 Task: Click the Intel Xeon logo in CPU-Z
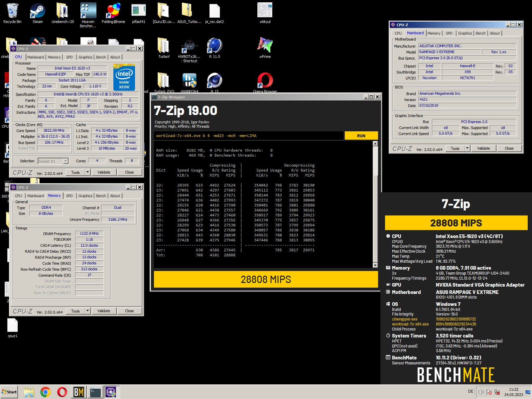click(124, 77)
